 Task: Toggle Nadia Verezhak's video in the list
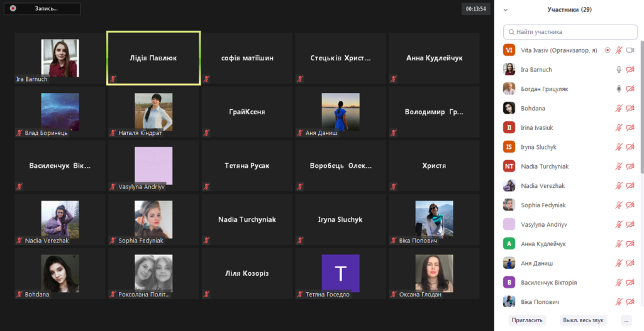630,186
